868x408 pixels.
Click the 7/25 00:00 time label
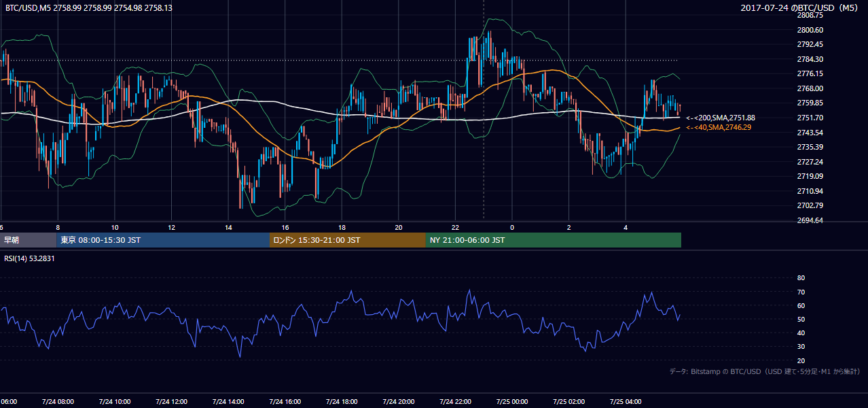click(x=512, y=401)
